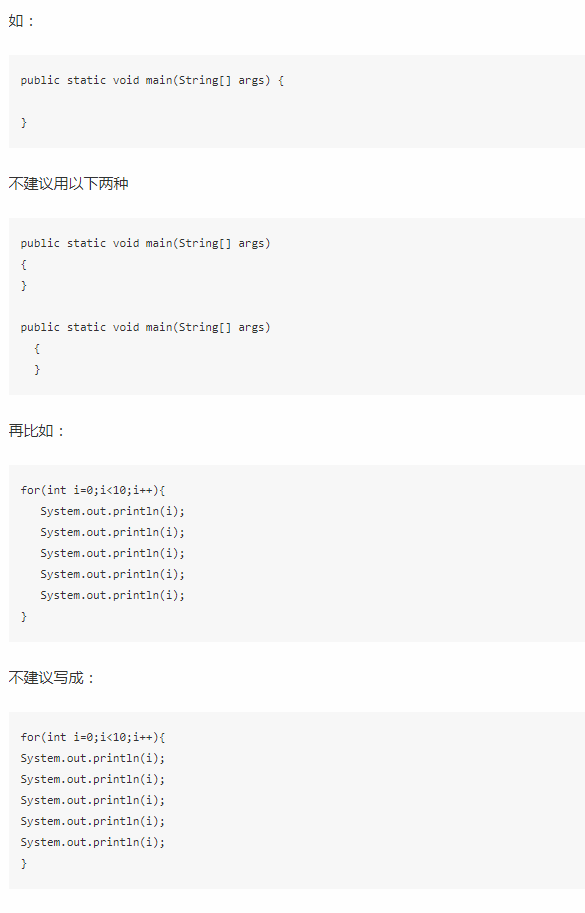Click the indented opening brace line
The height and width of the screenshot is (913, 585).
(x=37, y=348)
